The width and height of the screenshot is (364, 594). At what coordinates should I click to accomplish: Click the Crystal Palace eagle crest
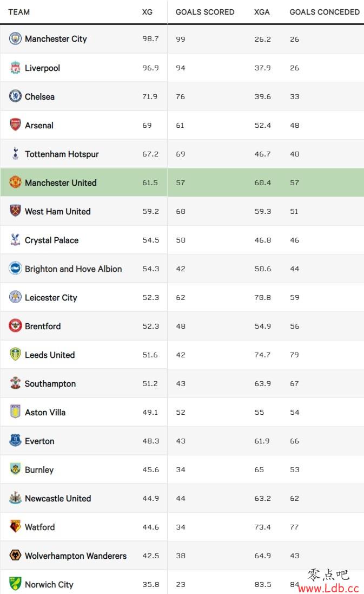[x=15, y=239]
